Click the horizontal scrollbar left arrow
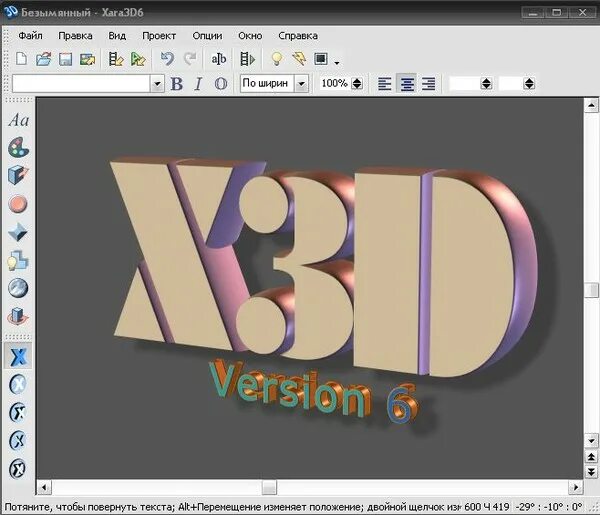Image resolution: width=600 pixels, height=515 pixels. point(44,487)
